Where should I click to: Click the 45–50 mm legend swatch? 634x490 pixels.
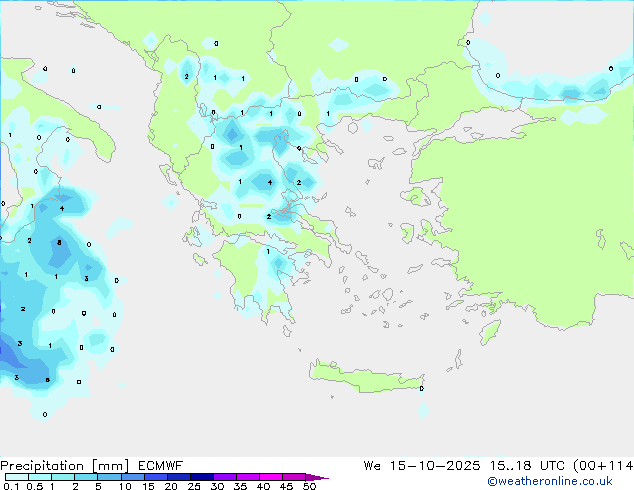point(294,477)
